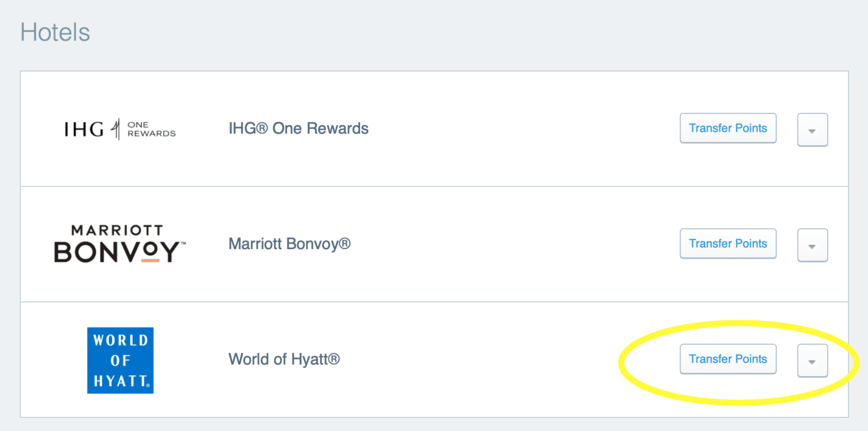The height and width of the screenshot is (431, 868).
Task: Select the 'IHG® One Rewards' program name
Action: (x=298, y=128)
